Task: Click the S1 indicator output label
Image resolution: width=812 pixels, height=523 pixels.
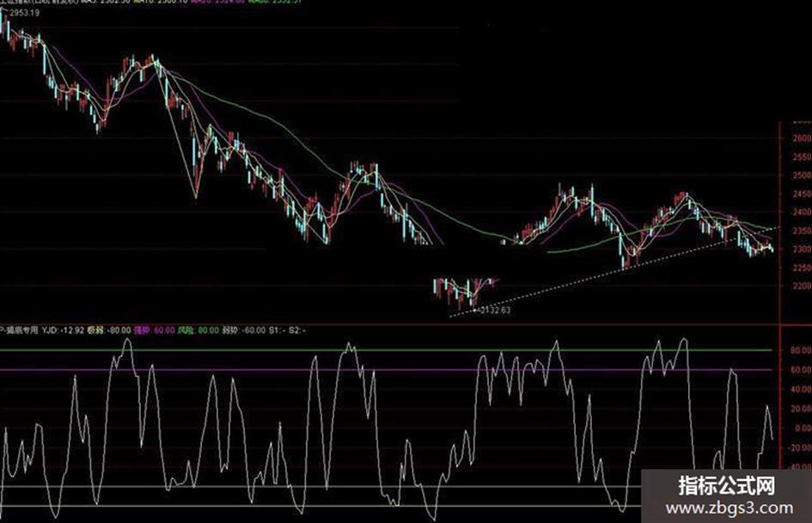Action: click(x=277, y=330)
